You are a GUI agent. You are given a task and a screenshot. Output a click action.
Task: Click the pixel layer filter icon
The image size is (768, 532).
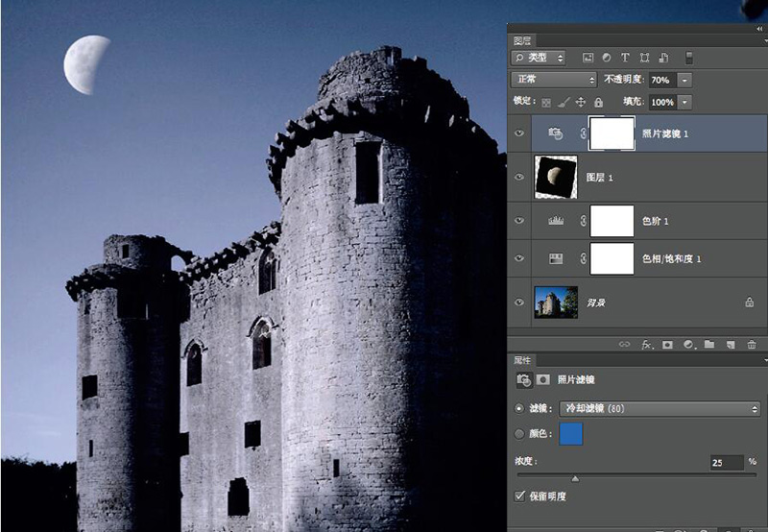tap(588, 59)
